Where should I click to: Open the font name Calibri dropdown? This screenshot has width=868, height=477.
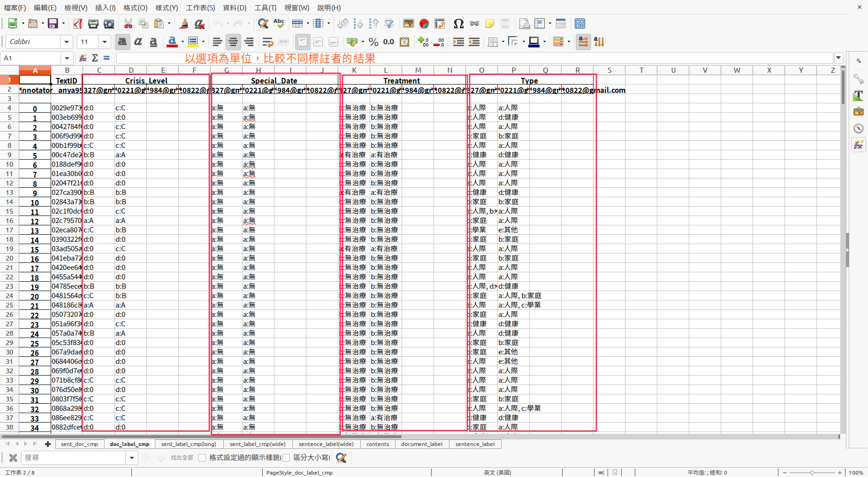coord(67,42)
